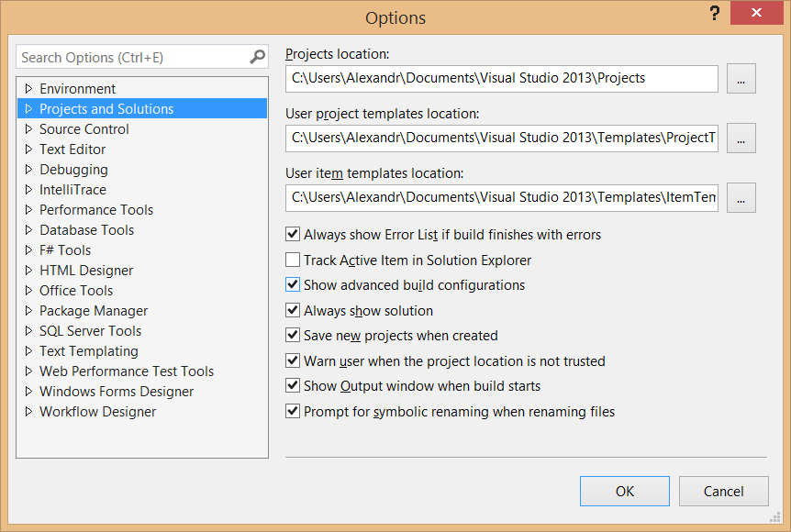
Task: Select Windows Forms Designer category
Action: [x=117, y=392]
